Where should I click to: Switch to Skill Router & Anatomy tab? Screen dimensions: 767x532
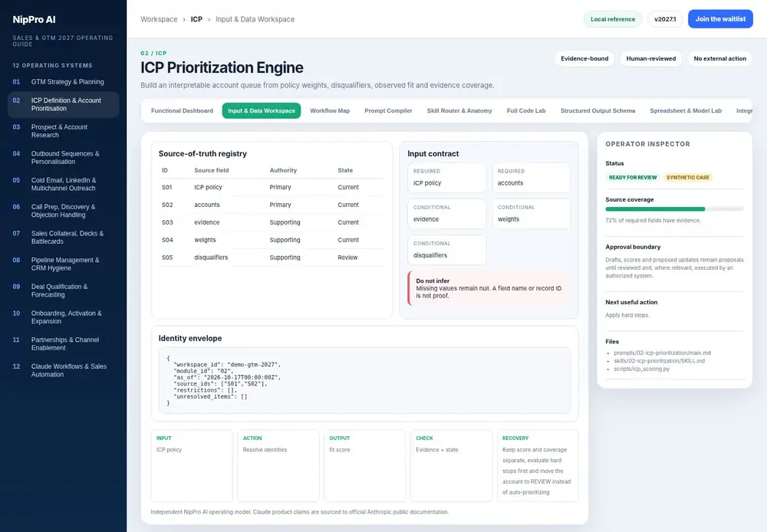459,110
